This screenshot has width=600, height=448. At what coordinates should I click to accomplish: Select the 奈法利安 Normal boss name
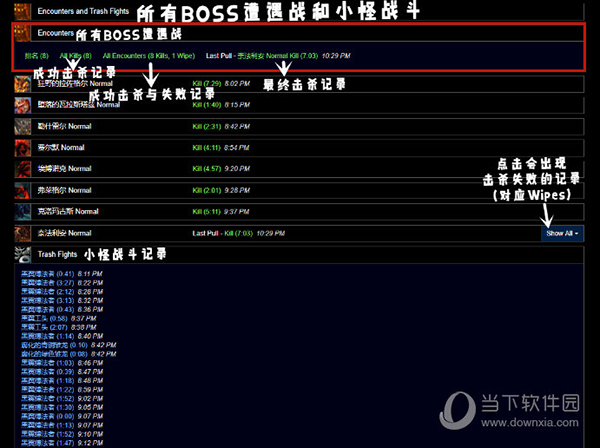click(x=64, y=233)
